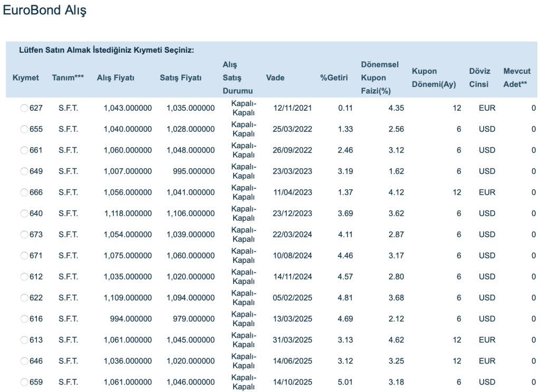Select bond 616 priced at 994.000000
The width and height of the screenshot is (540, 392).
(x=24, y=319)
